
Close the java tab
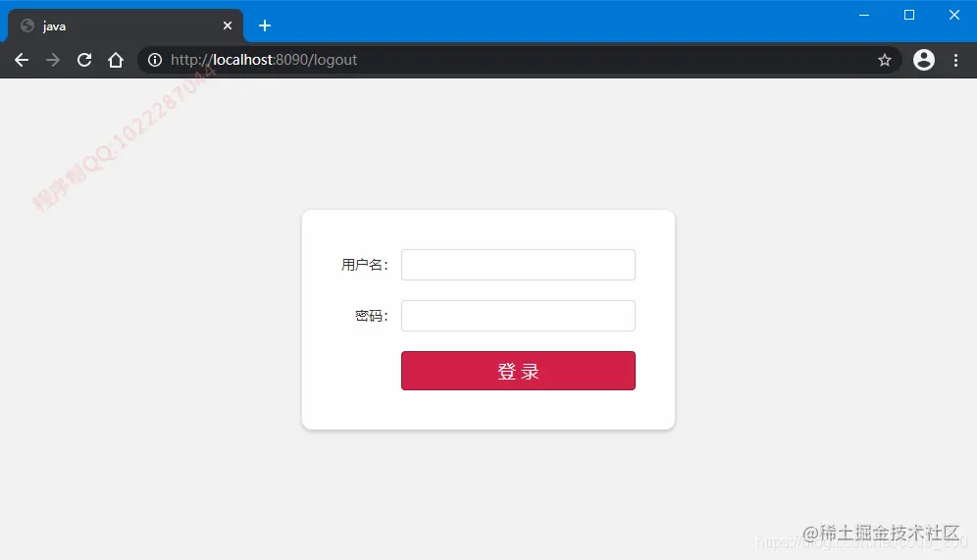[228, 25]
